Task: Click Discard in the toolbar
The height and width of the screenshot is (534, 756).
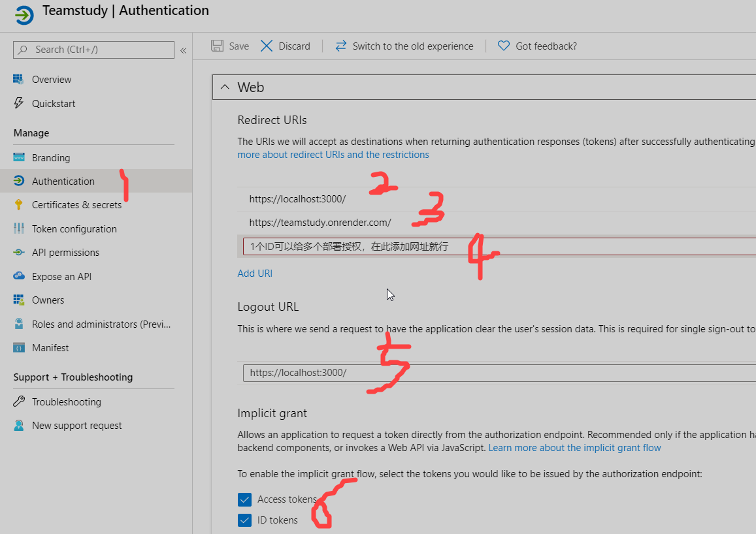Action: (x=286, y=46)
